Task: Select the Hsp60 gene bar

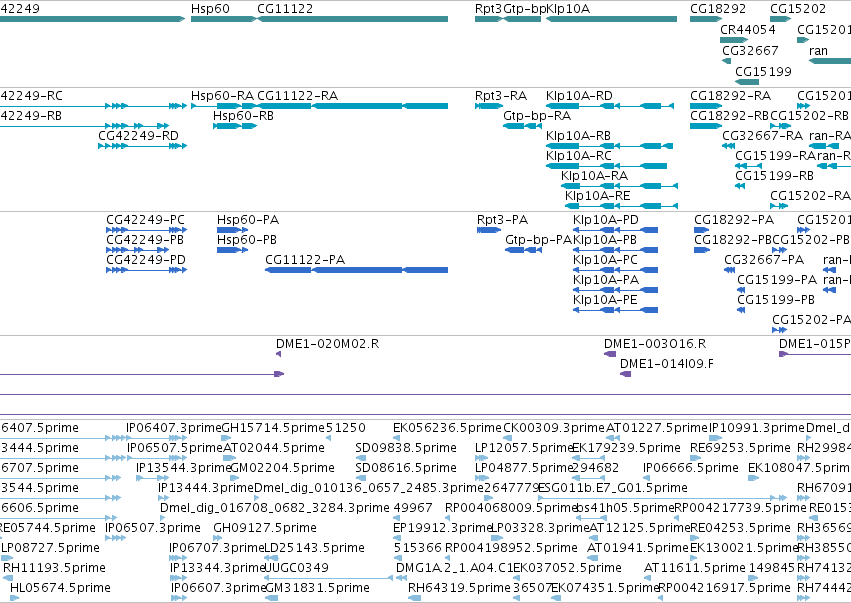Action: pos(223,19)
